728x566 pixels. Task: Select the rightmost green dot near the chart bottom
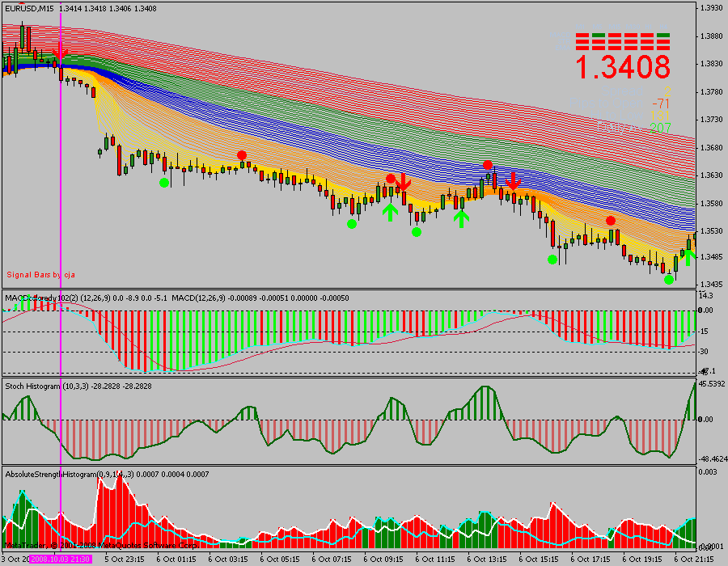[669, 280]
